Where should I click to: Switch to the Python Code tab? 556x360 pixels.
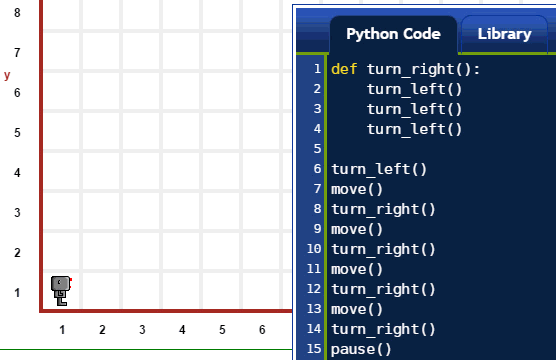coord(393,34)
